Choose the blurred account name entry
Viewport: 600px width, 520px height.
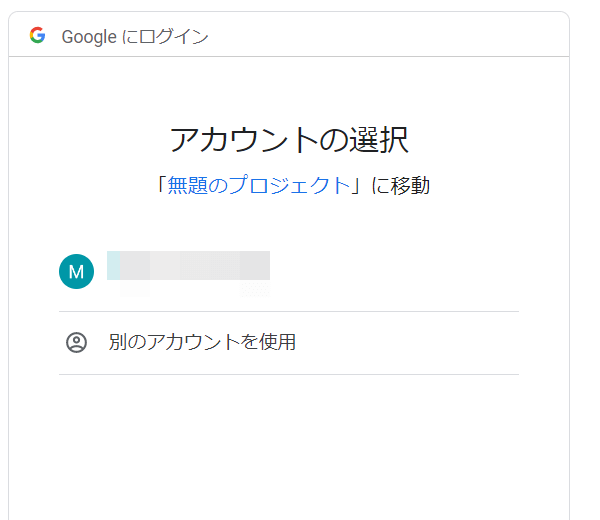tap(188, 264)
